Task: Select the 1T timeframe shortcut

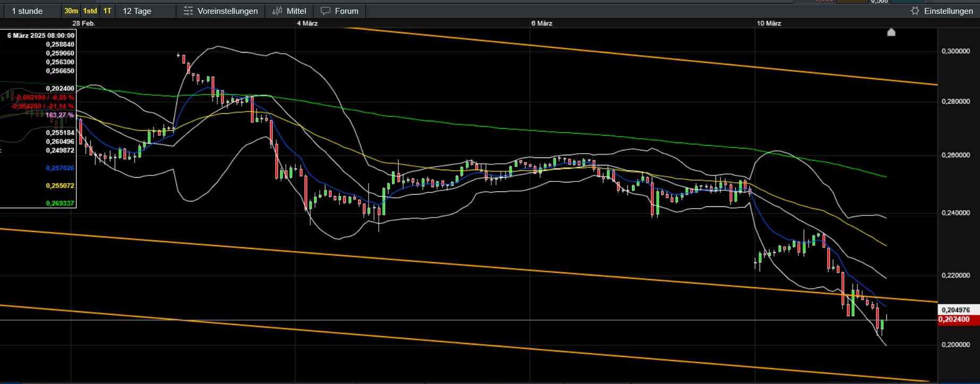Action: point(107,11)
